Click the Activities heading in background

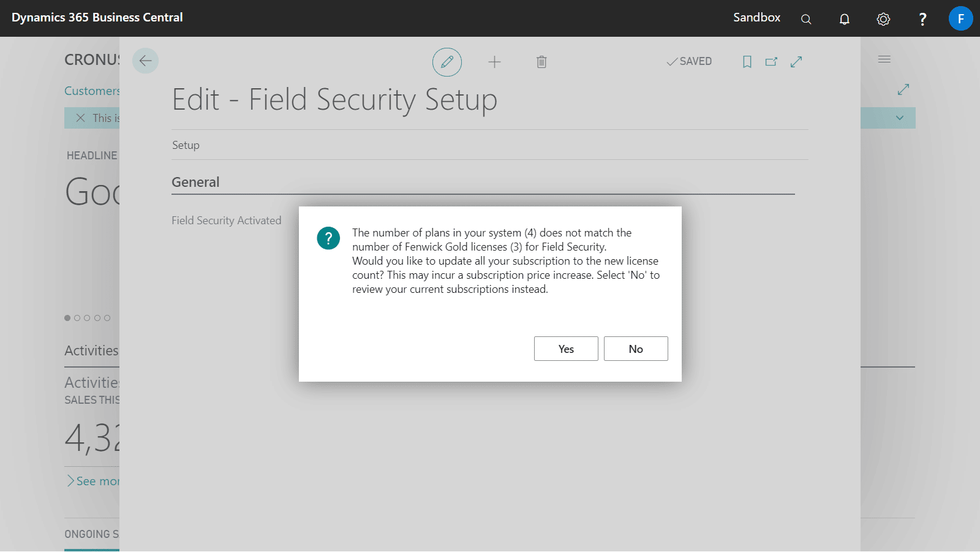tap(91, 350)
